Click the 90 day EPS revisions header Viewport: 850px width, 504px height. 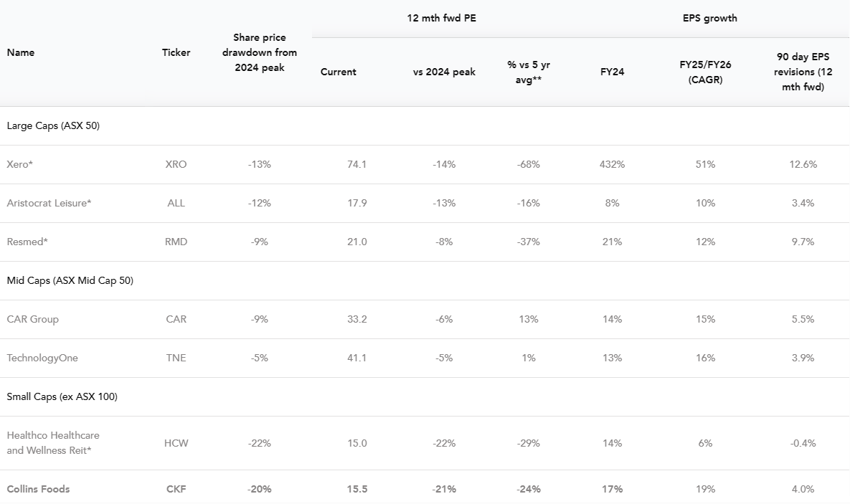pyautogui.click(x=803, y=72)
